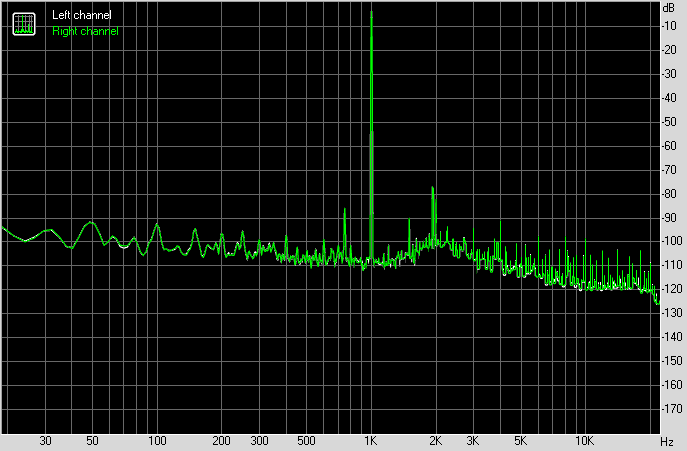Click the -10 dB scale label
687x451 pixels.
pyautogui.click(x=670, y=26)
